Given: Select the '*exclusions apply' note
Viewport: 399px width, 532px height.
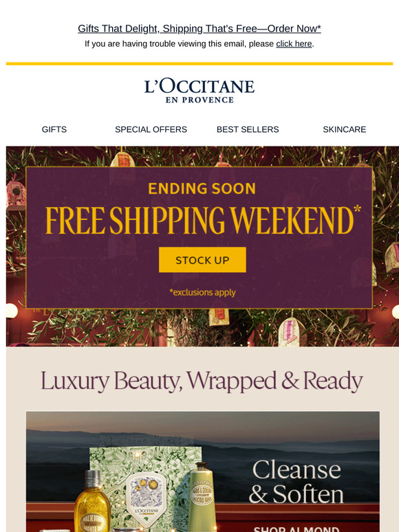Looking at the screenshot, I should coord(202,292).
